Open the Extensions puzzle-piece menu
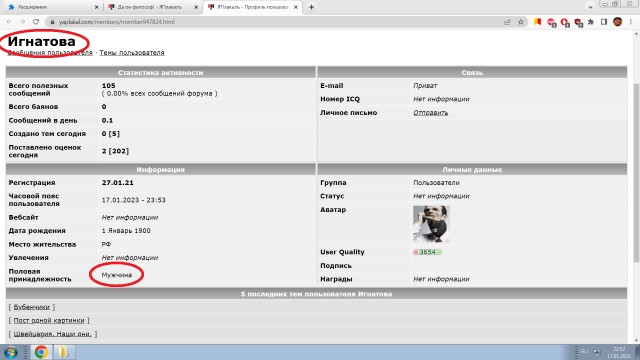This screenshot has width=640, height=360. [591, 22]
